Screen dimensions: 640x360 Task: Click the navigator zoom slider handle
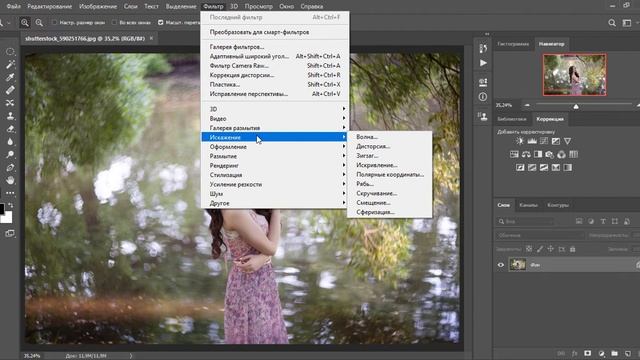click(x=576, y=106)
